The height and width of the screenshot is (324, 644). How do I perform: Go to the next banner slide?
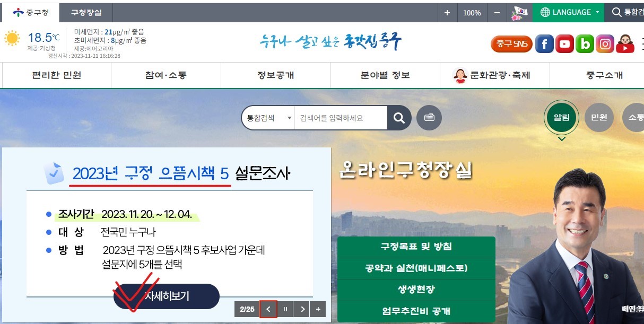[x=302, y=309]
